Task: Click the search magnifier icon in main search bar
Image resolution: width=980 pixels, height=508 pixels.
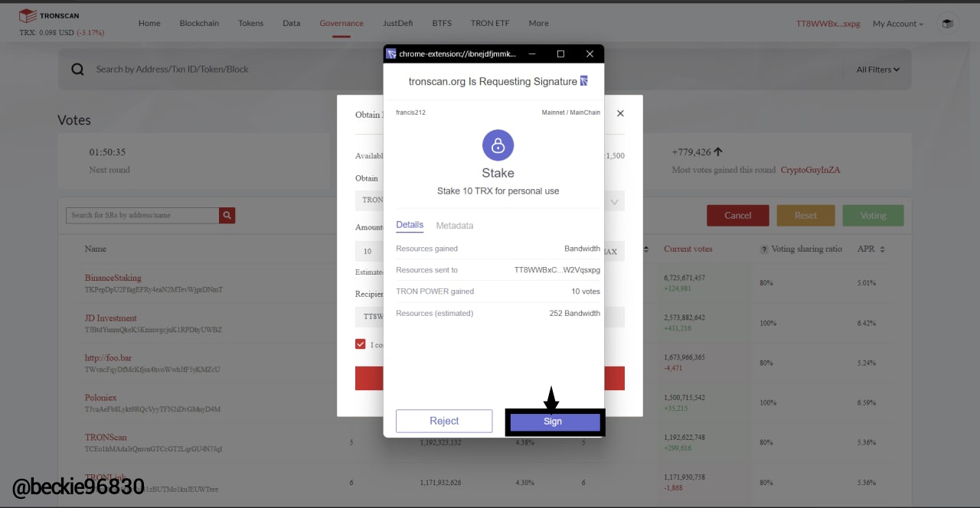Action: (x=77, y=70)
